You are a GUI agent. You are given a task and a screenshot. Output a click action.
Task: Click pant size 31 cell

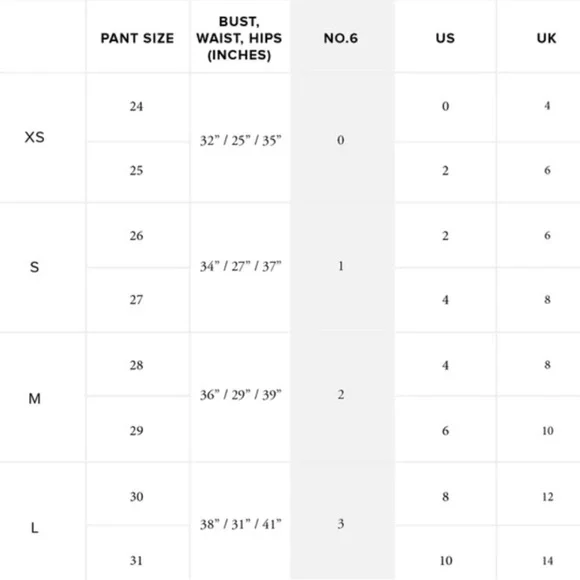click(136, 560)
